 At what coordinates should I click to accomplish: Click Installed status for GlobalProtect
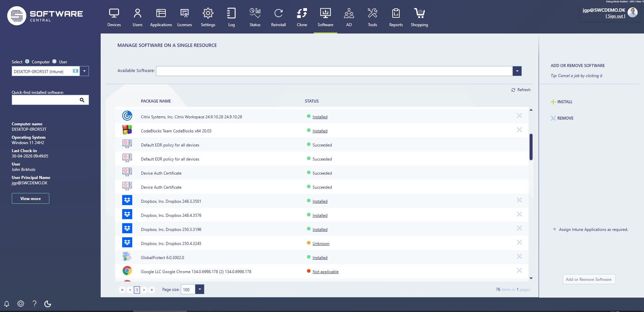(x=320, y=258)
